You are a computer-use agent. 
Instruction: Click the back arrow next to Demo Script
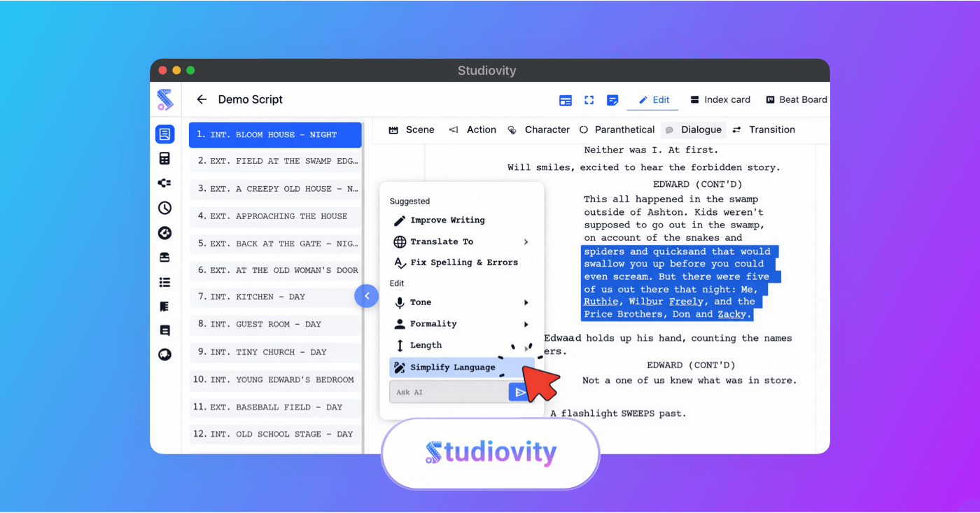click(201, 99)
